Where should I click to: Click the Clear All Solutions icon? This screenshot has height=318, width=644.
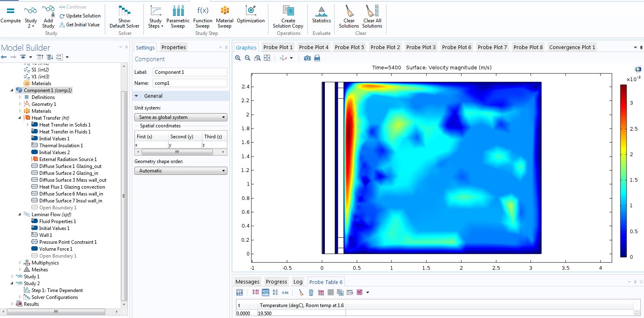(372, 11)
